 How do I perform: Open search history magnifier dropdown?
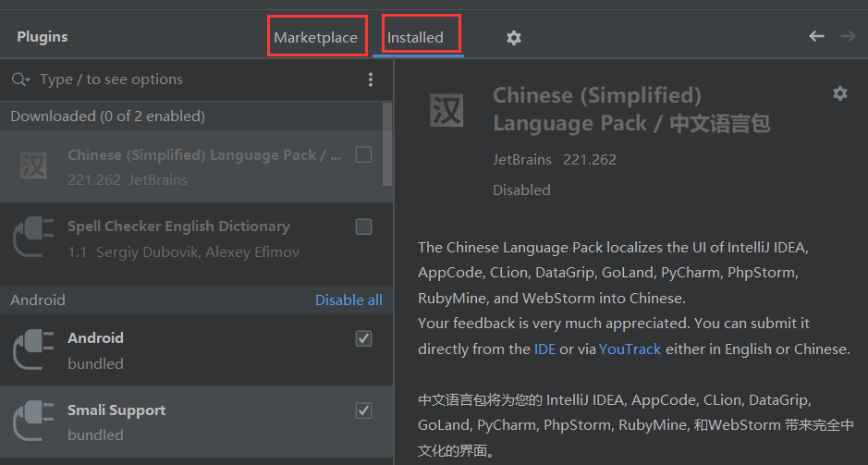pyautogui.click(x=20, y=80)
